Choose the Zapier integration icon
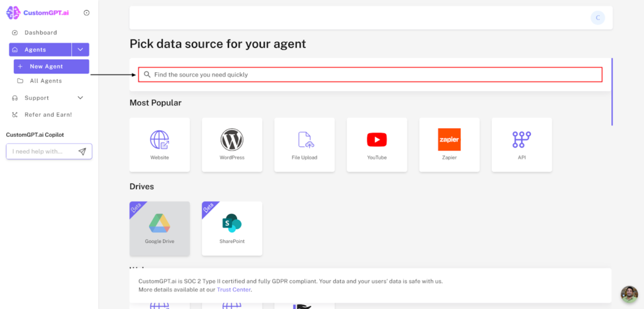Screen dimensions: 644x309 point(449,144)
